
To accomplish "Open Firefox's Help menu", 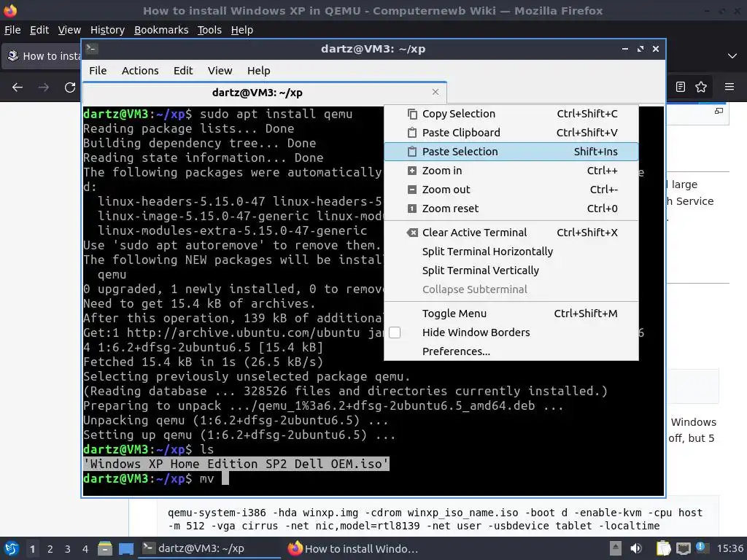I will [242, 30].
